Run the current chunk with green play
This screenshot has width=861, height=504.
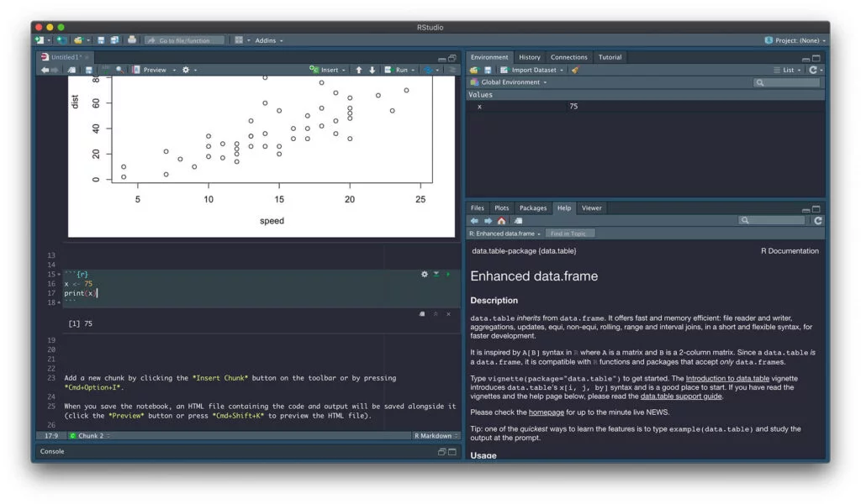click(448, 274)
